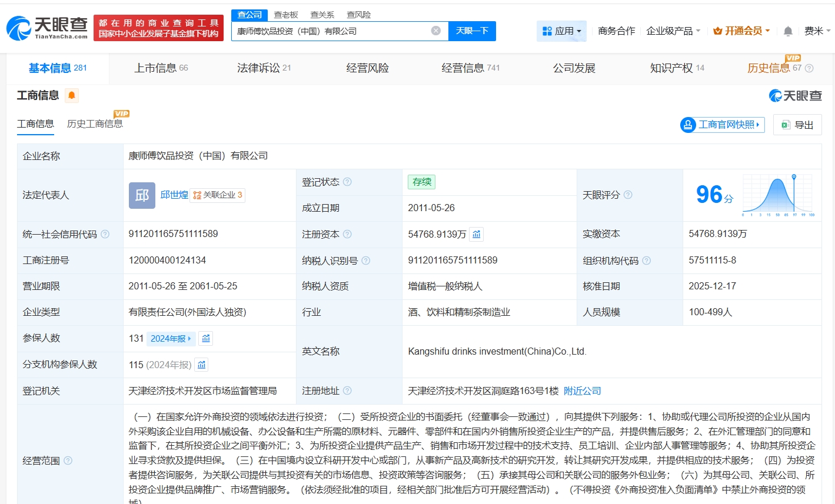This screenshot has width=835, height=504.
Task: Open the 费米 user account menu
Action: pos(817,31)
